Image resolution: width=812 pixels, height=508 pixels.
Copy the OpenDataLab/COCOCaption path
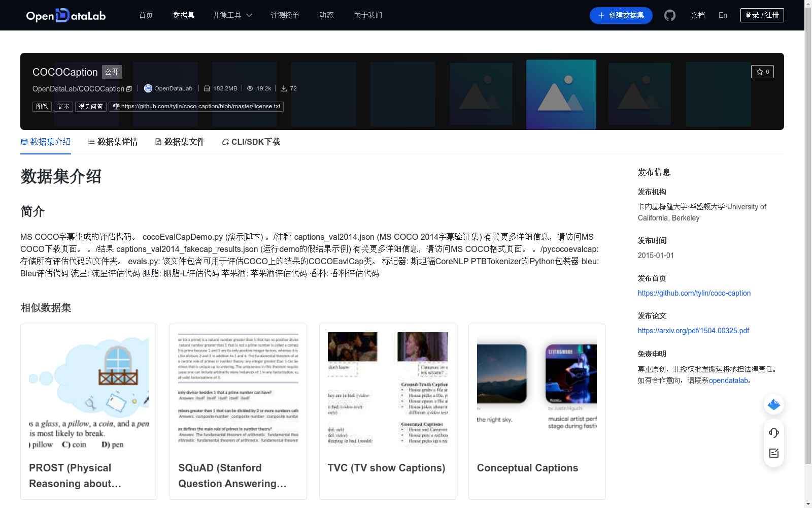click(129, 89)
